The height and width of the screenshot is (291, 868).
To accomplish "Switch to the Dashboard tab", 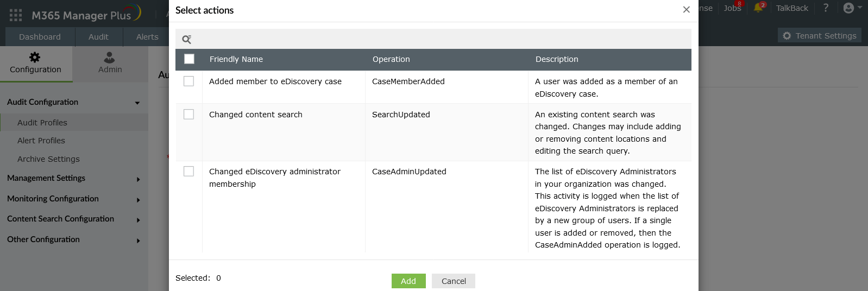I will click(x=40, y=37).
